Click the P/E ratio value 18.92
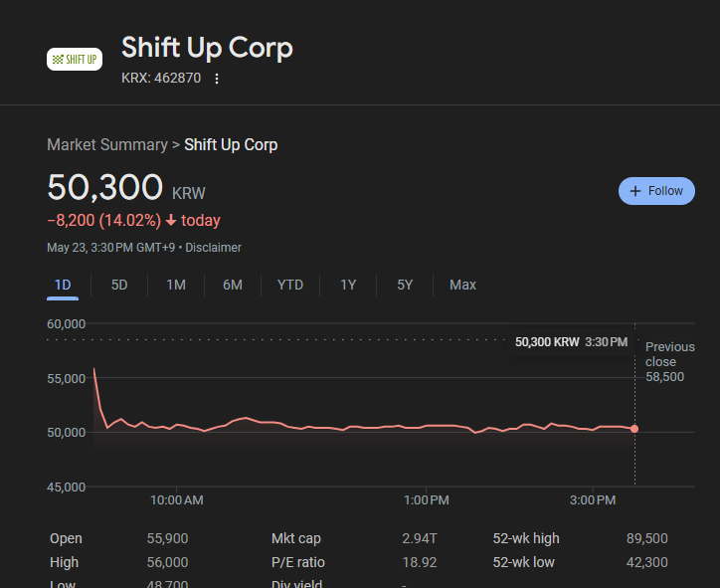This screenshot has height=588, width=720. 420,562
